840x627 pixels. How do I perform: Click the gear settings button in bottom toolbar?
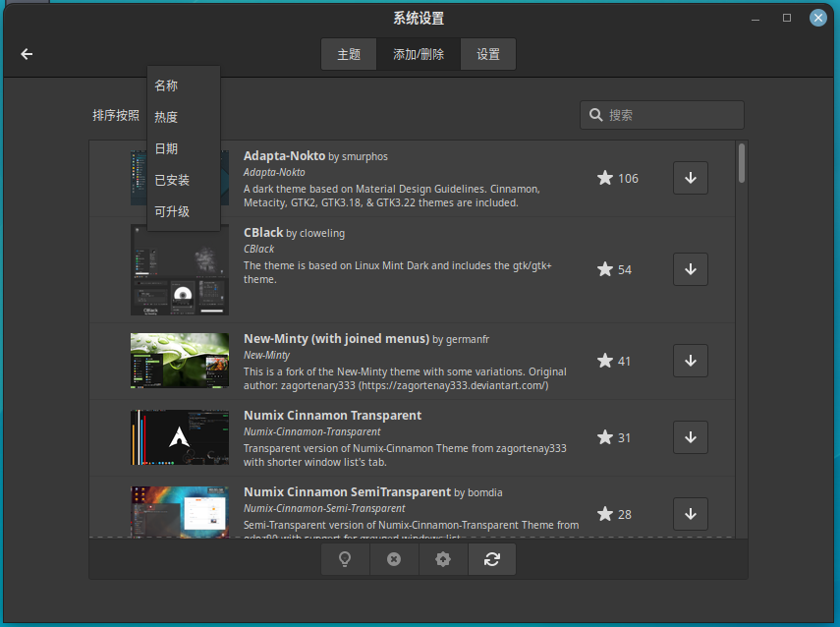[443, 559]
